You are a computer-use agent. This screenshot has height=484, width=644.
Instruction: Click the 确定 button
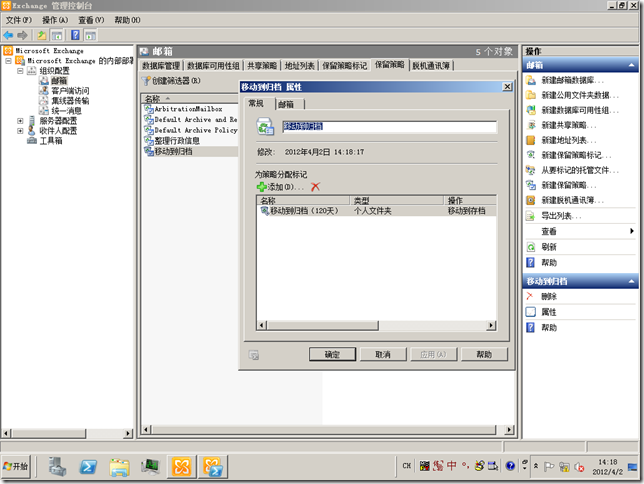click(332, 354)
